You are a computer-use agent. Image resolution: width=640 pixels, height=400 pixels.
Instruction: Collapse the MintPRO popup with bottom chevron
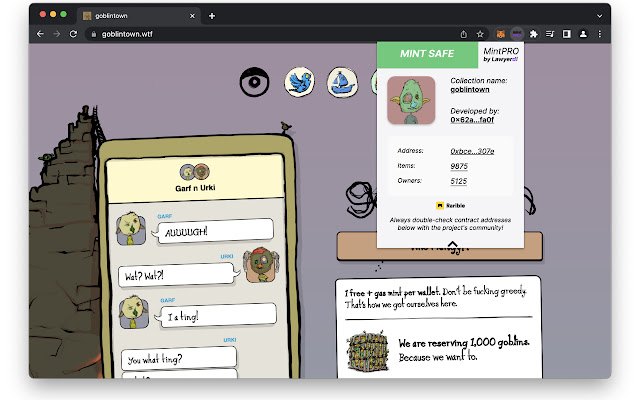pyautogui.click(x=452, y=244)
